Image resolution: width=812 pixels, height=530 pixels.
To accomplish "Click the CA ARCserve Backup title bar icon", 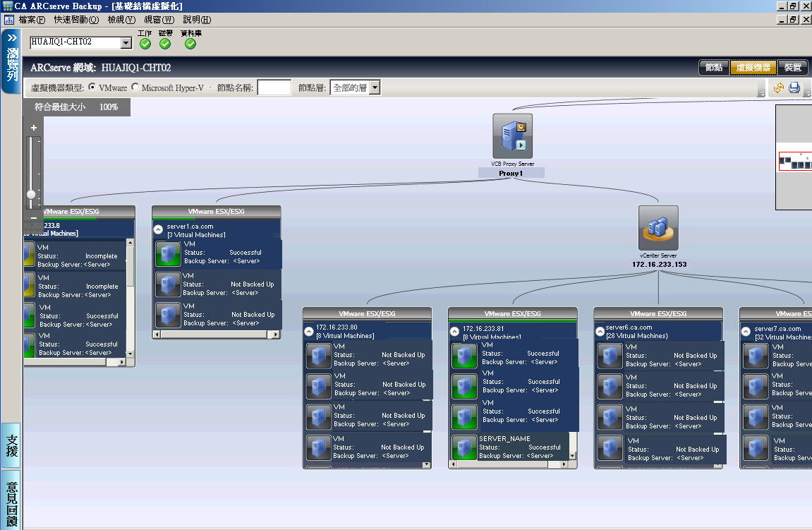I will 7,6.
